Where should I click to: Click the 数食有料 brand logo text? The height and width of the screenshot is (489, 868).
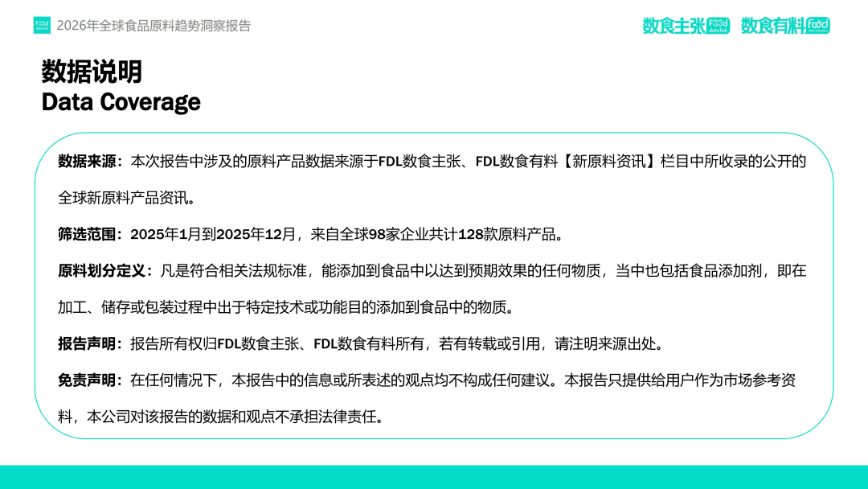pos(772,26)
